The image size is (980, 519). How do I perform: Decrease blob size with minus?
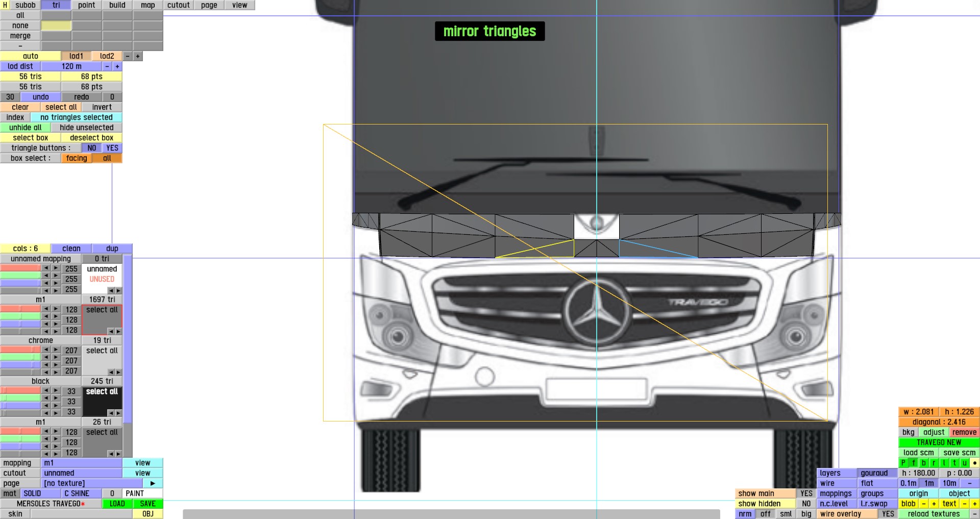924,504
